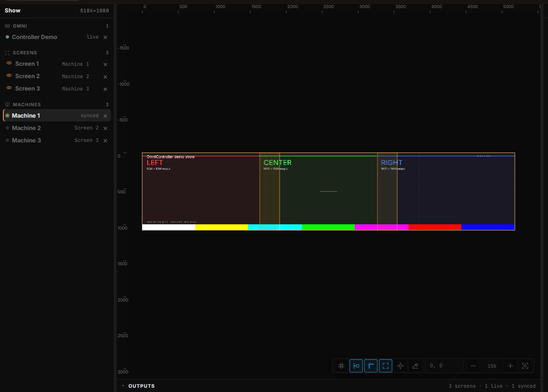
Task: Remove Machine 2 with its X
Action: tap(105, 128)
